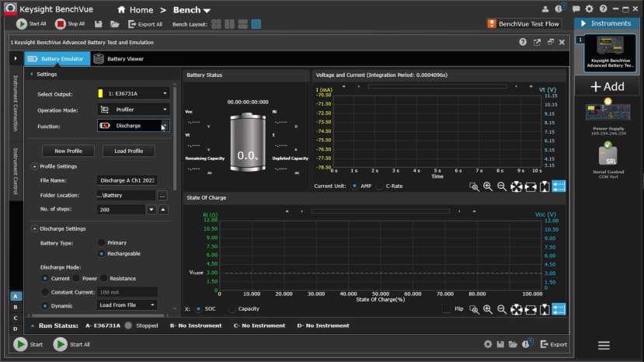Toggle blue markers button on Voltage Current chart
The image size is (644, 362).
click(x=559, y=186)
